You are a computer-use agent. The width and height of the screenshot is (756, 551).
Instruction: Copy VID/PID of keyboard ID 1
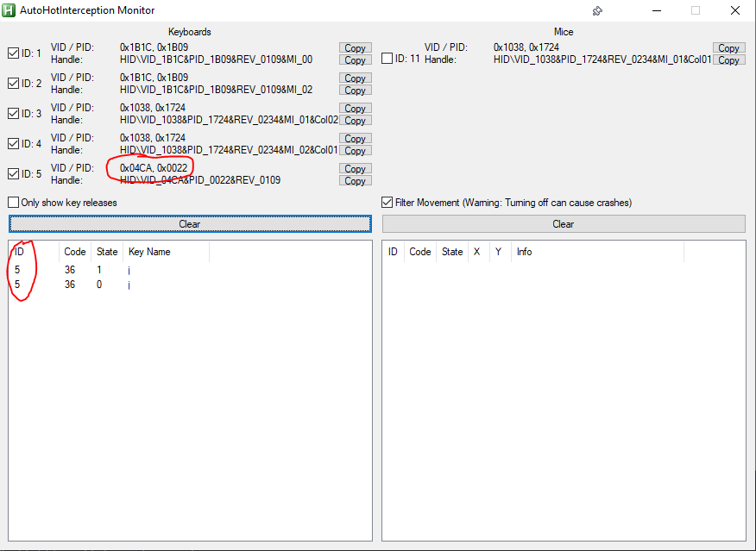pyautogui.click(x=355, y=47)
